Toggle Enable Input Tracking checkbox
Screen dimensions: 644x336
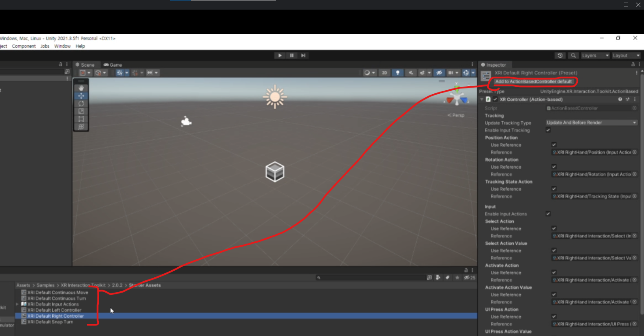click(x=548, y=130)
